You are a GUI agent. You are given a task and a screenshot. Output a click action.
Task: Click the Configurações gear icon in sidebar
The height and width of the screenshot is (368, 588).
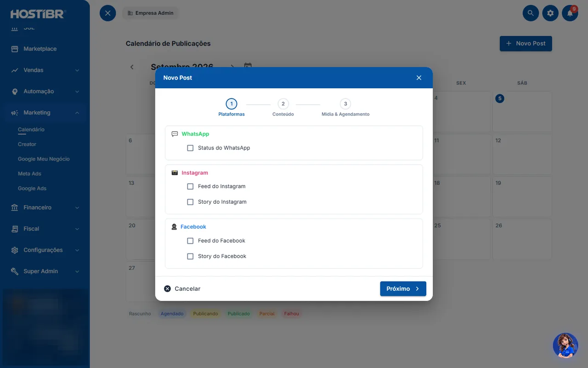click(x=15, y=250)
